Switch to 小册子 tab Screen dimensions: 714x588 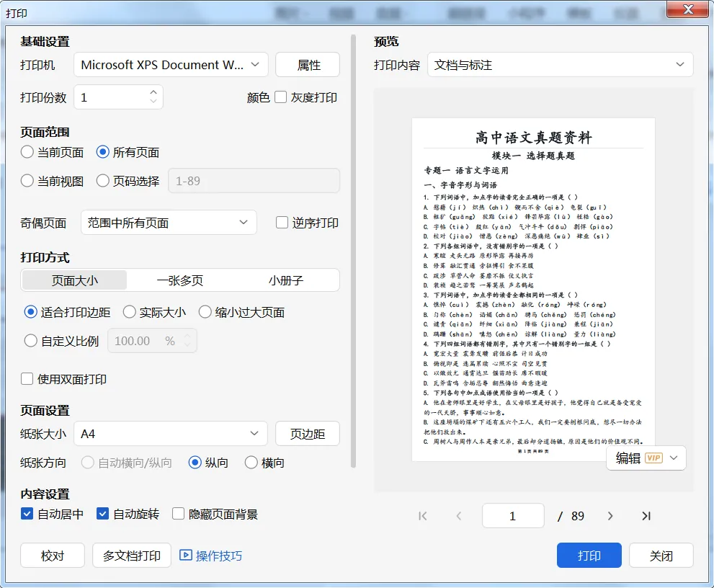[x=285, y=280]
